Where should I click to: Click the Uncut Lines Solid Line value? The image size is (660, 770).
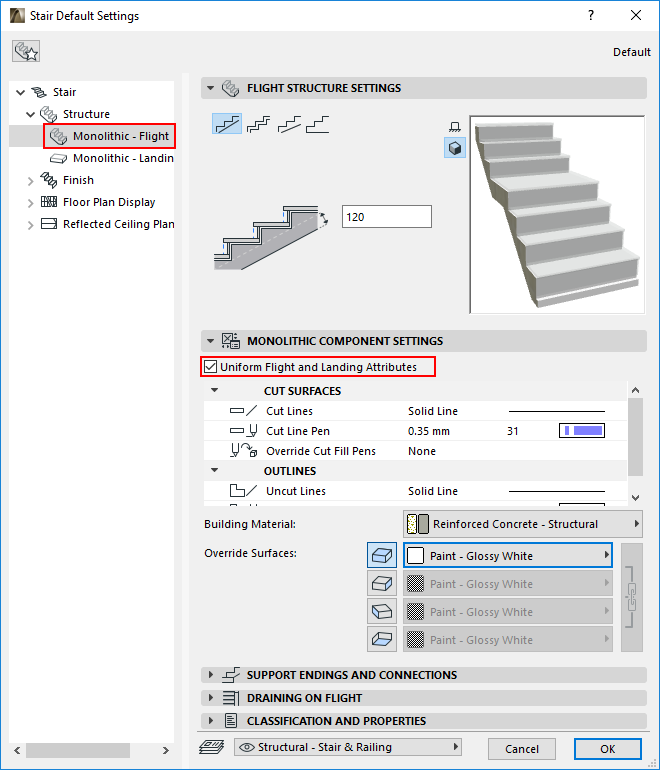[x=433, y=491]
